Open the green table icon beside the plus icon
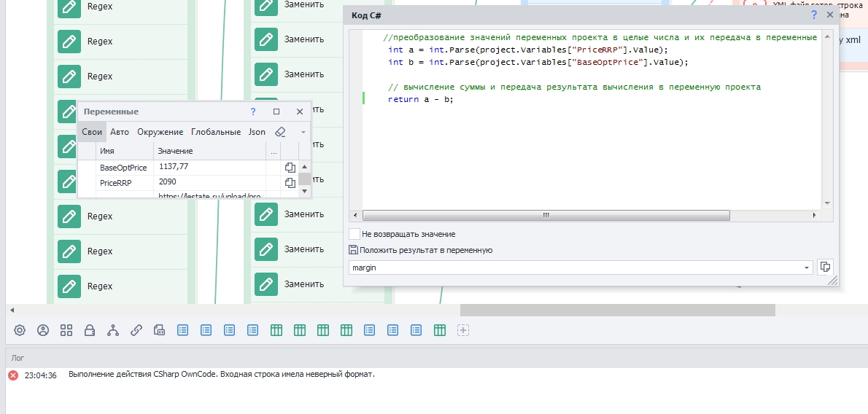The width and height of the screenshot is (868, 414). [440, 330]
